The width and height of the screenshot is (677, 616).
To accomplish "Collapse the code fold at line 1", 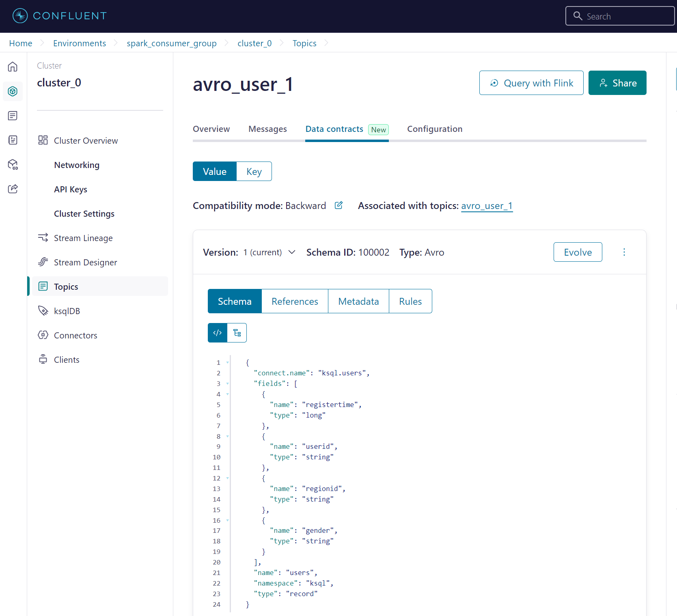I will [x=228, y=362].
